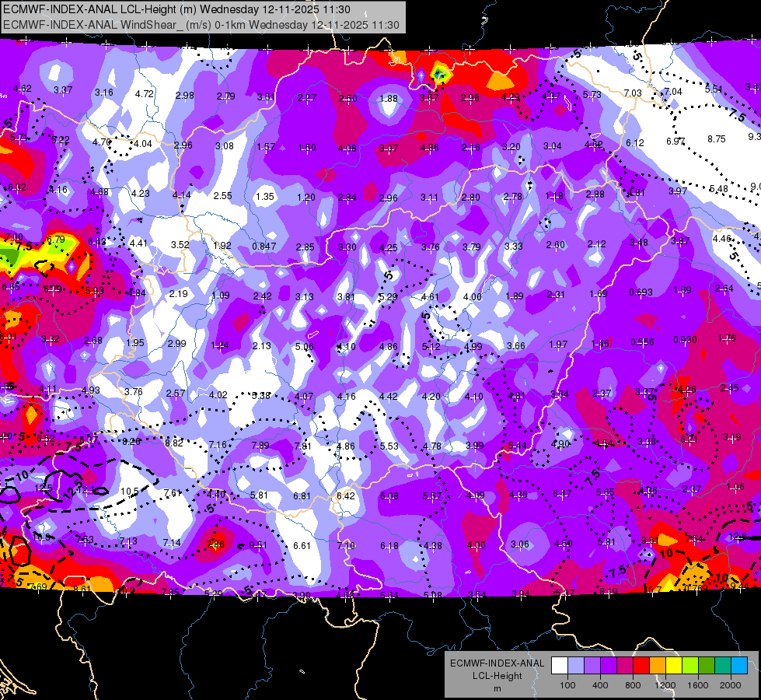
Task: Click the legend label 800
Action: coord(633,685)
